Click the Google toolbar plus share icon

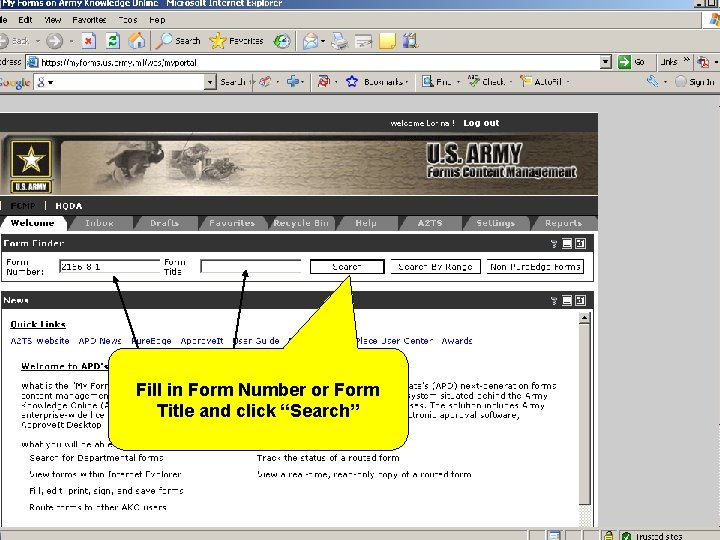(292, 82)
